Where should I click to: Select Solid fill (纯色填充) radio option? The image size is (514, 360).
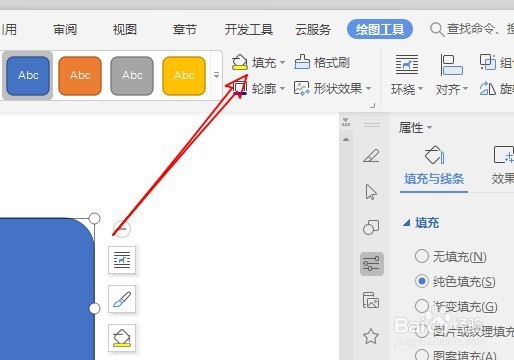(x=422, y=281)
